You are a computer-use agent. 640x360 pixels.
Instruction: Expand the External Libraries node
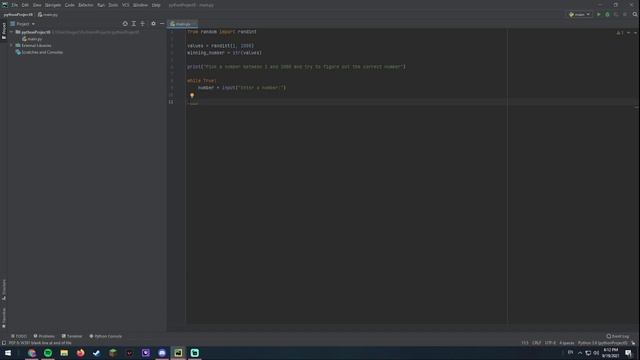[11, 45]
